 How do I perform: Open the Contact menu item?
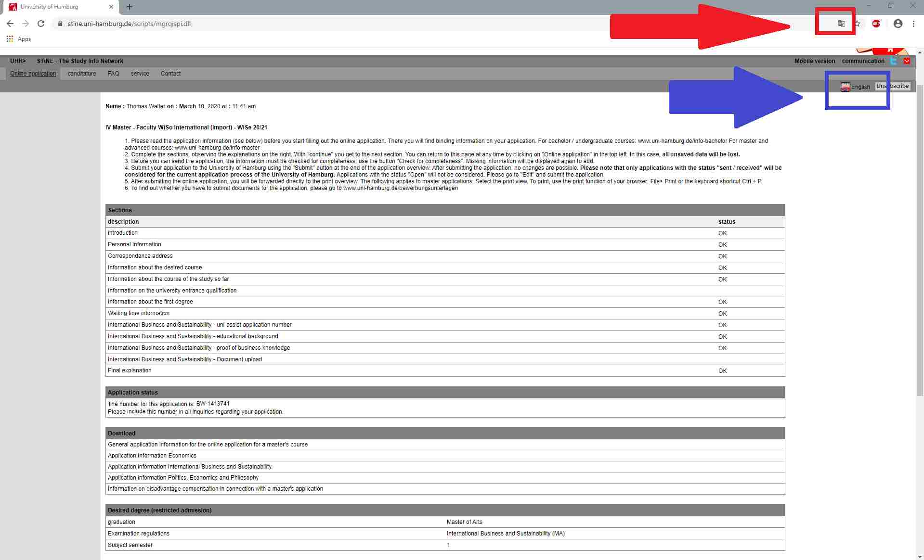170,74
